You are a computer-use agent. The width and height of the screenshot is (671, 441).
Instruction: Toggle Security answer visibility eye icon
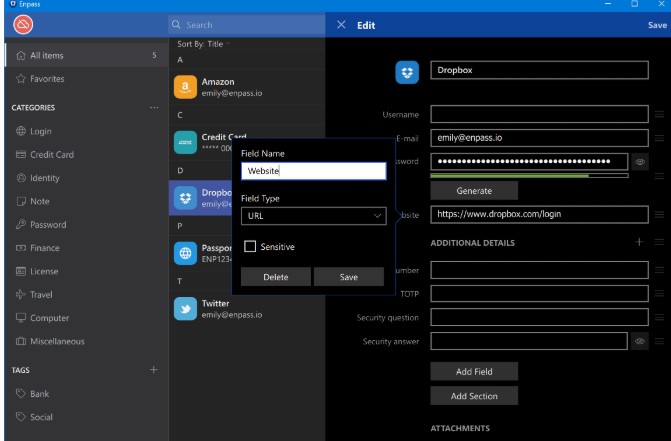coord(640,341)
